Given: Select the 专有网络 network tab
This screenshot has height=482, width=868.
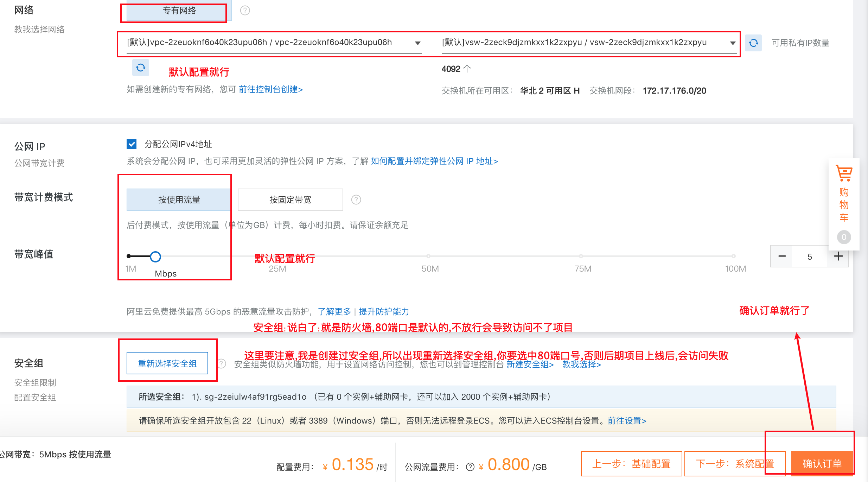Looking at the screenshot, I should coord(179,11).
